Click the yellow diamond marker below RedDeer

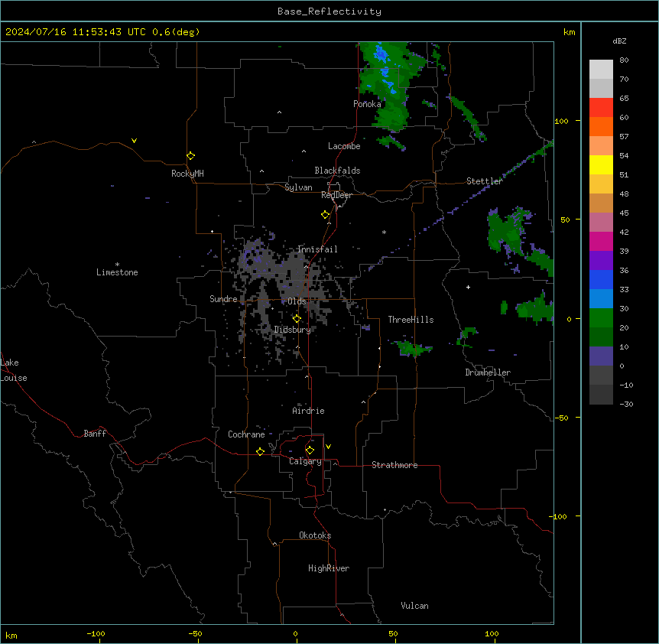[326, 215]
